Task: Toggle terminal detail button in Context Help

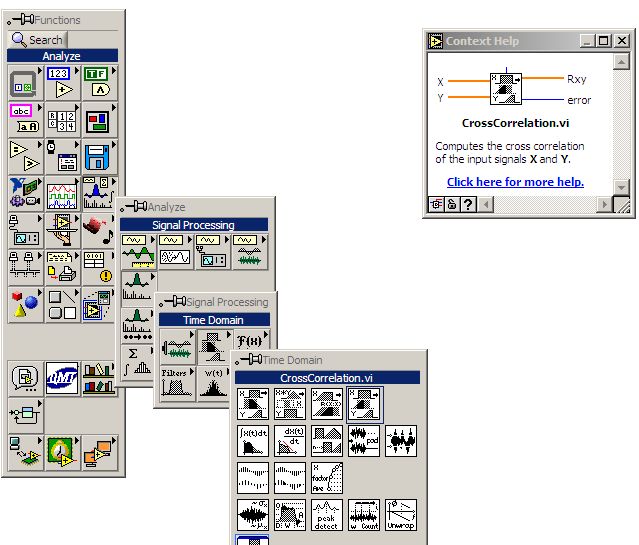Action: coord(436,203)
